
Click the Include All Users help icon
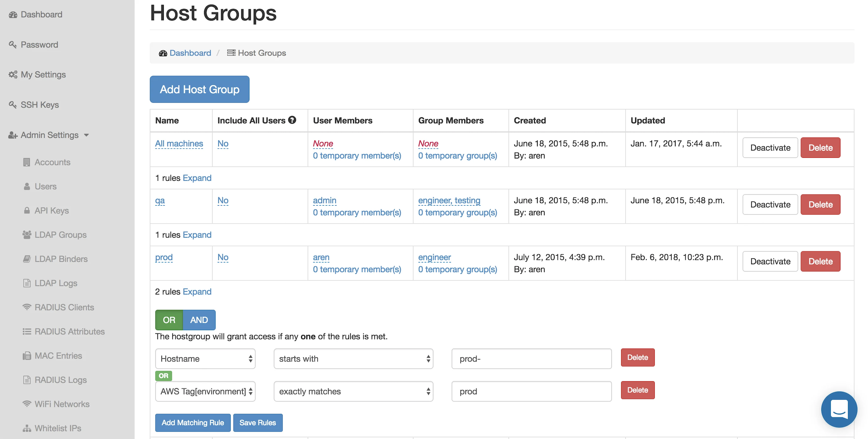[x=292, y=120]
